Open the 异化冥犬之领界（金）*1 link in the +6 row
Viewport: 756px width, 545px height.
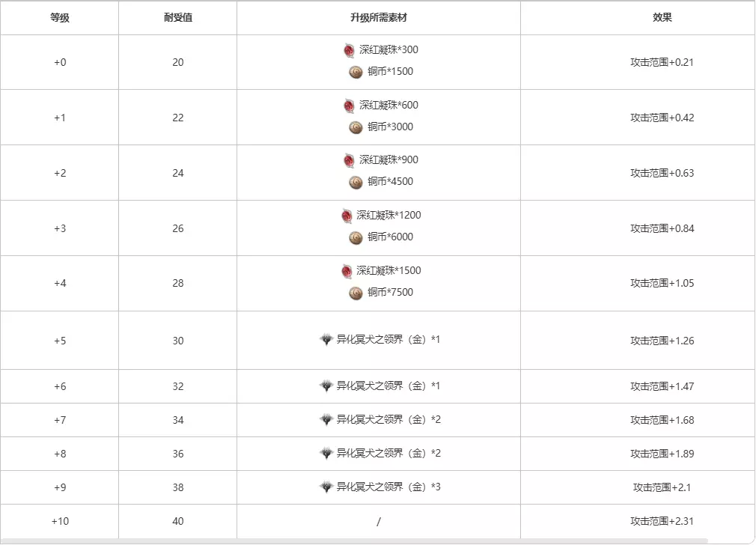[x=388, y=386]
